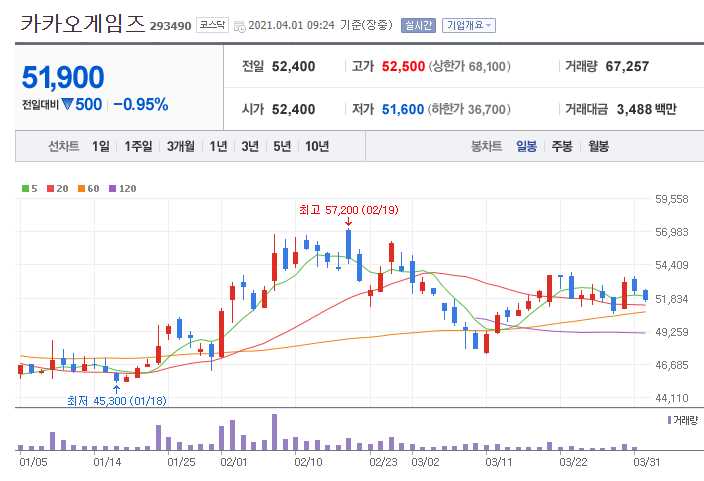Select the 10년 line chart tab
This screenshot has width=704, height=481.
317,146
